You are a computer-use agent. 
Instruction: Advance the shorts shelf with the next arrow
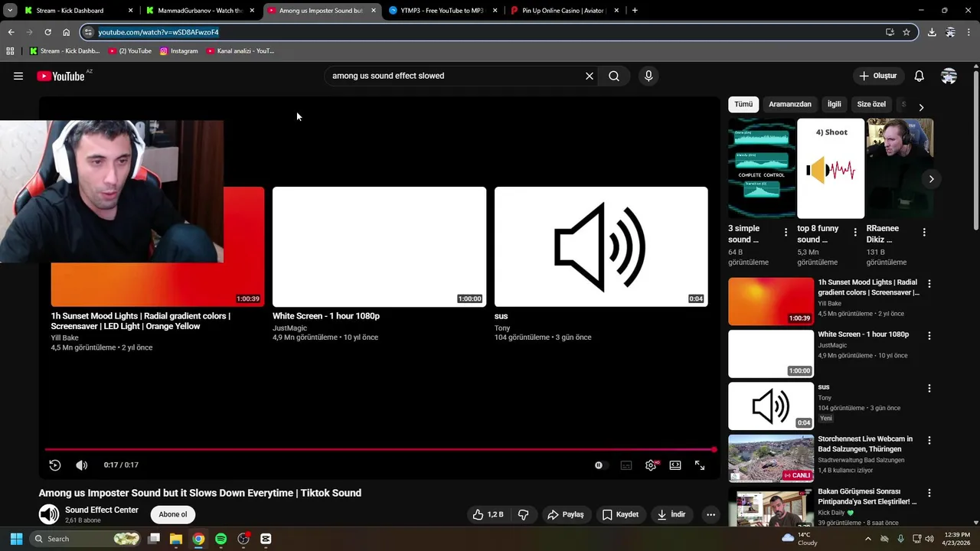tap(931, 179)
